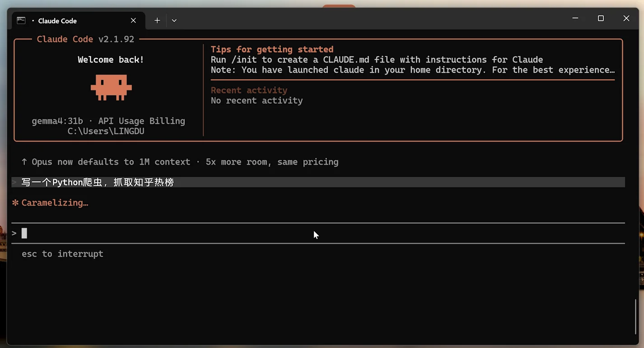This screenshot has height=348, width=644.
Task: Click the prompt input field cursor
Action: pyautogui.click(x=24, y=233)
